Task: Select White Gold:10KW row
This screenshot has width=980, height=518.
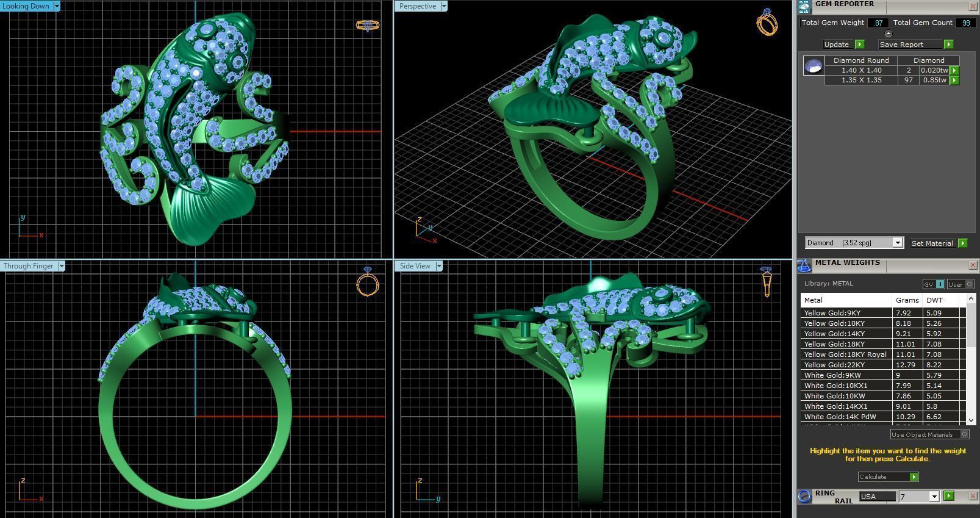Action: (x=883, y=396)
